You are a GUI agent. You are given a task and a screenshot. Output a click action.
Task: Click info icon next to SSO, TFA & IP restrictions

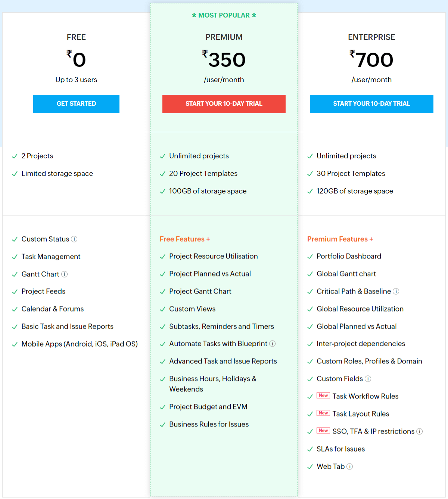[x=420, y=431]
